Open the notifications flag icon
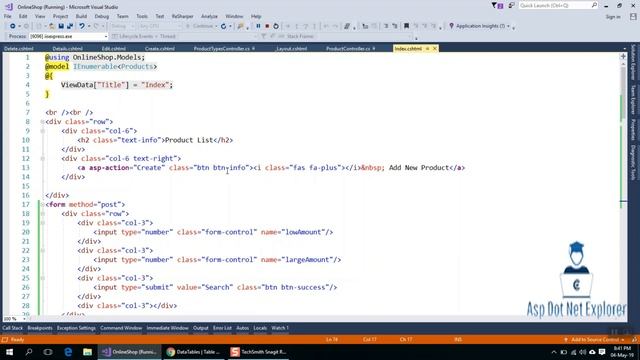Viewport: 640px width, 360px height. click(x=498, y=6)
